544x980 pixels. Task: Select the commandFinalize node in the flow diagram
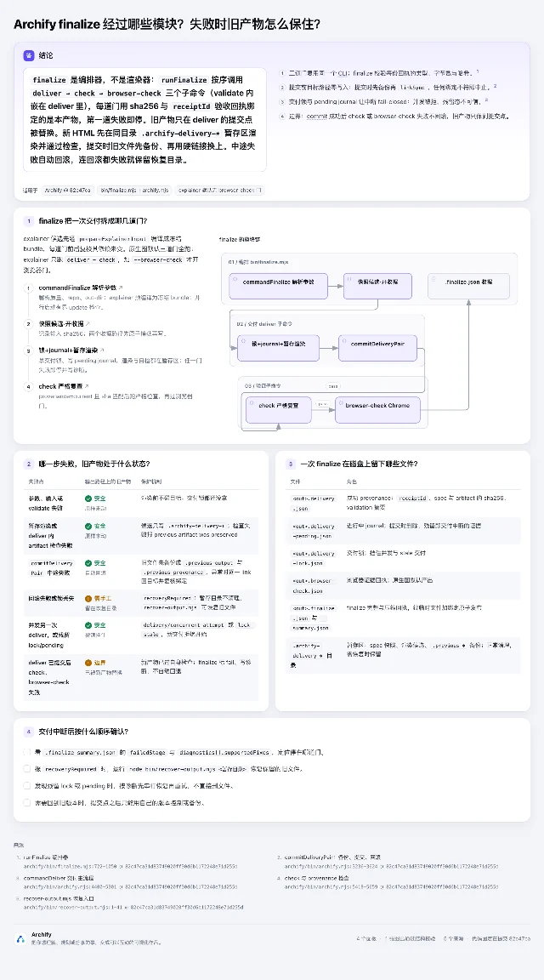pos(277,286)
